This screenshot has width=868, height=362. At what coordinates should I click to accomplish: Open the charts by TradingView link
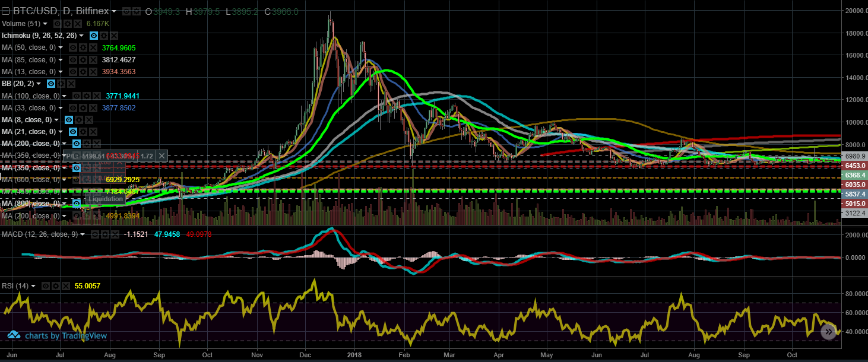57,336
